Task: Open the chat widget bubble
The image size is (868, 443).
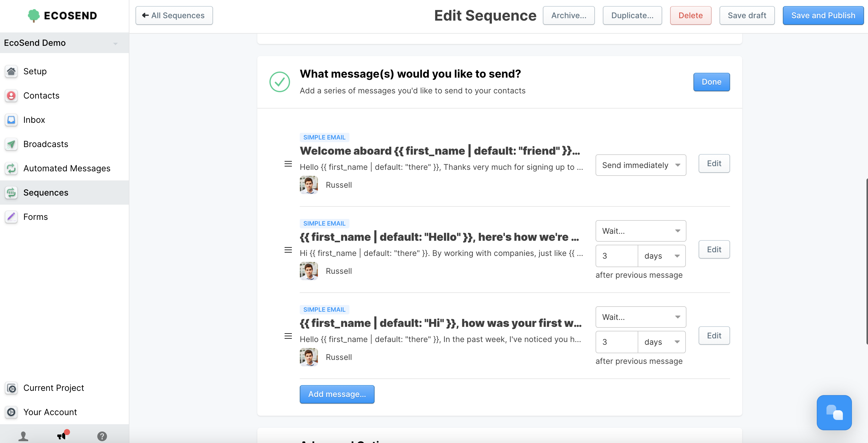Action: (834, 412)
